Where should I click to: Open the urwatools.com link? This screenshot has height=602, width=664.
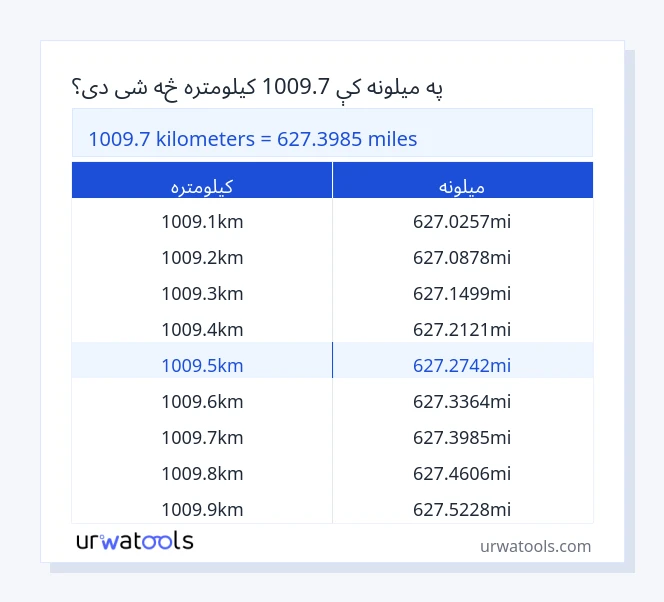[535, 546]
